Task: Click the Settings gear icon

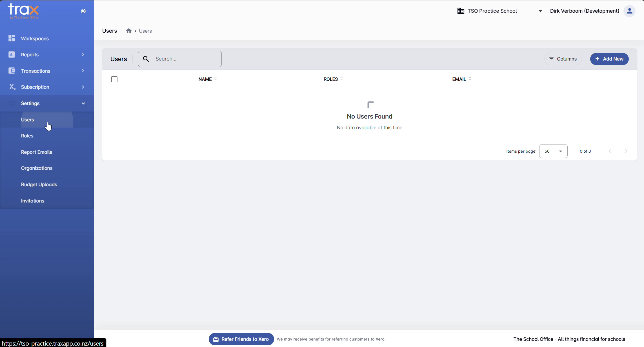Action: tap(12, 103)
